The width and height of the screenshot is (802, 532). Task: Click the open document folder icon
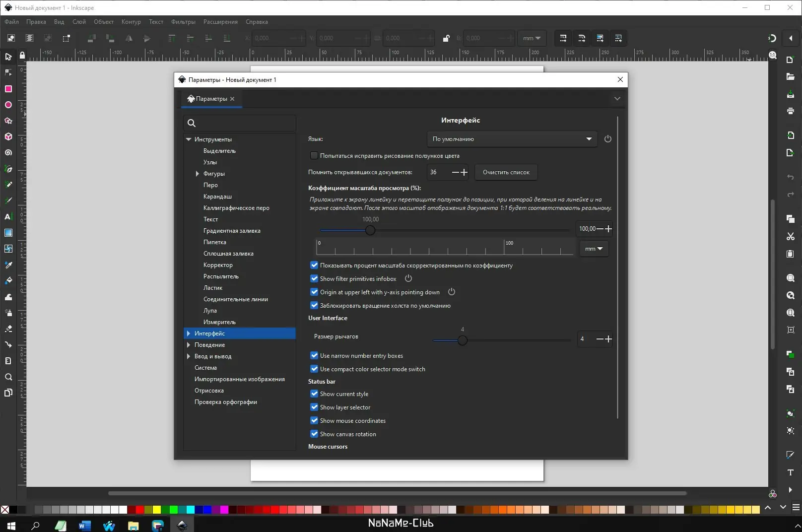[x=791, y=76]
